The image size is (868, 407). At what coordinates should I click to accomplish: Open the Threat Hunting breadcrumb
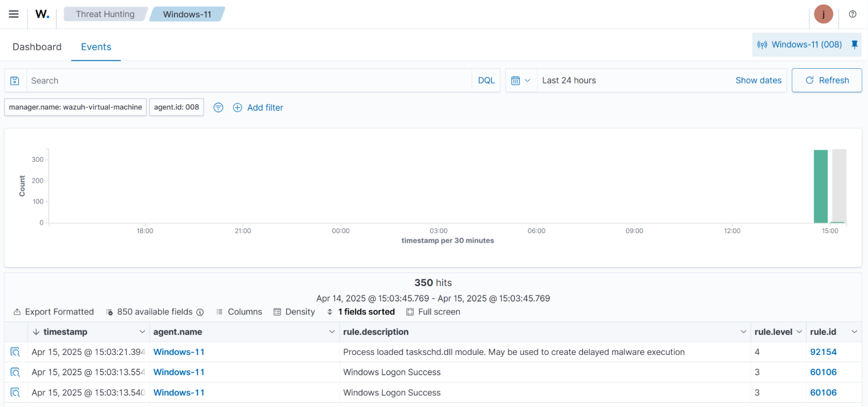click(105, 14)
